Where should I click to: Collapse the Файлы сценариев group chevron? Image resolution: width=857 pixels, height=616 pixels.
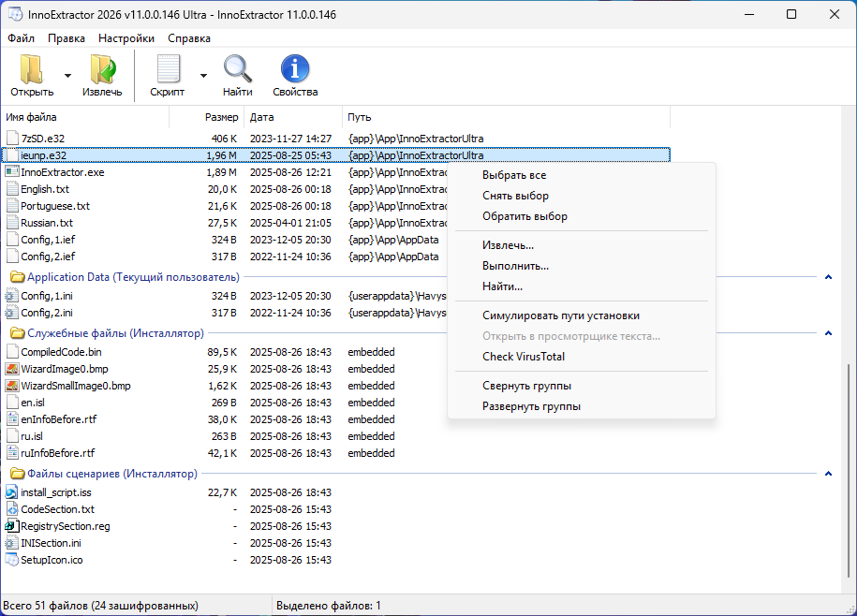point(829,474)
